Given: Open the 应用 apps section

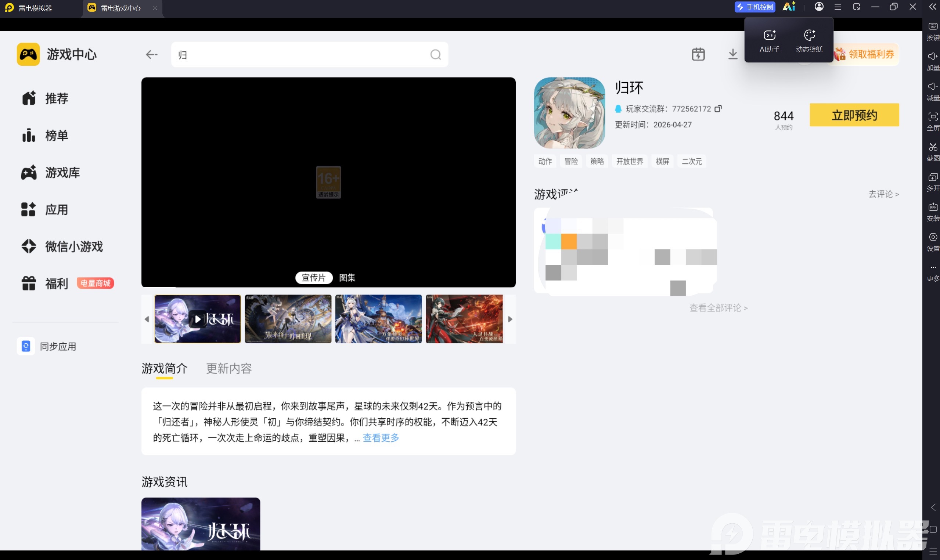Looking at the screenshot, I should pyautogui.click(x=45, y=209).
